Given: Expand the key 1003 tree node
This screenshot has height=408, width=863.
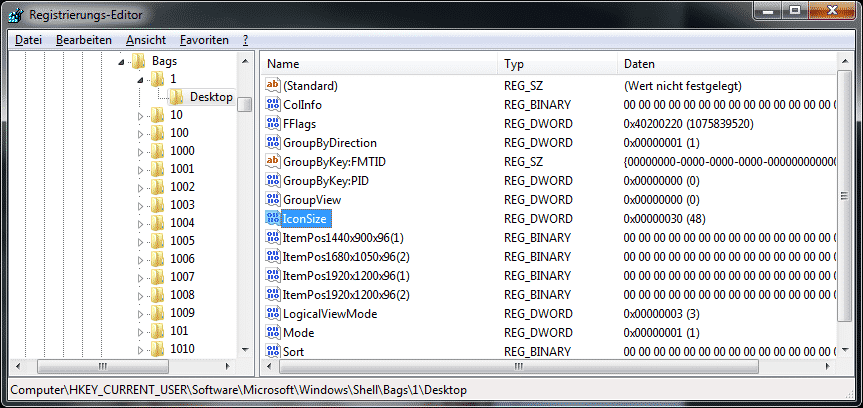Looking at the screenshot, I should (x=140, y=206).
